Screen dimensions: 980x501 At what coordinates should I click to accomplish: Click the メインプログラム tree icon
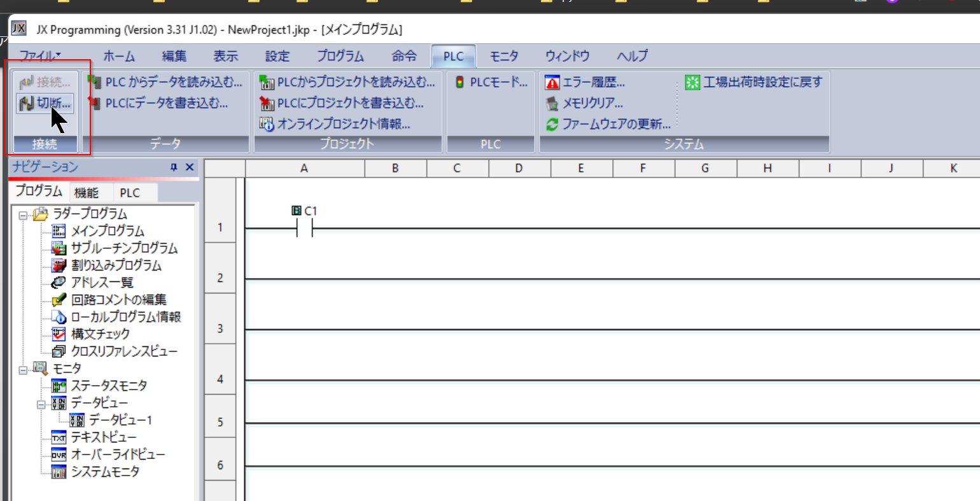point(59,230)
